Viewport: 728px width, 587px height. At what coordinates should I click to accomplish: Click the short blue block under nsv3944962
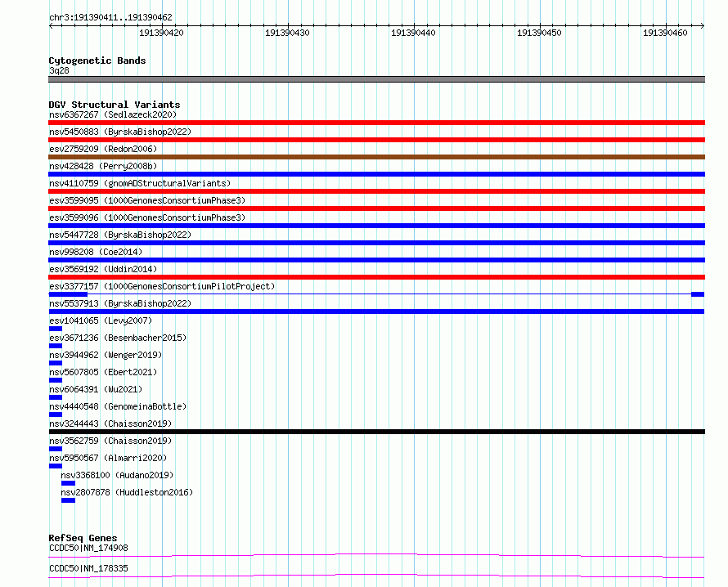(x=56, y=363)
